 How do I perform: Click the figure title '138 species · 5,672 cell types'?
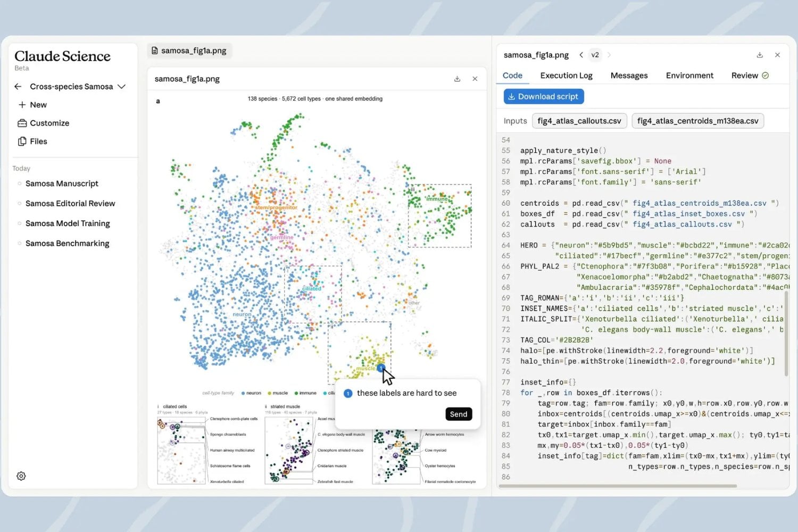315,98
